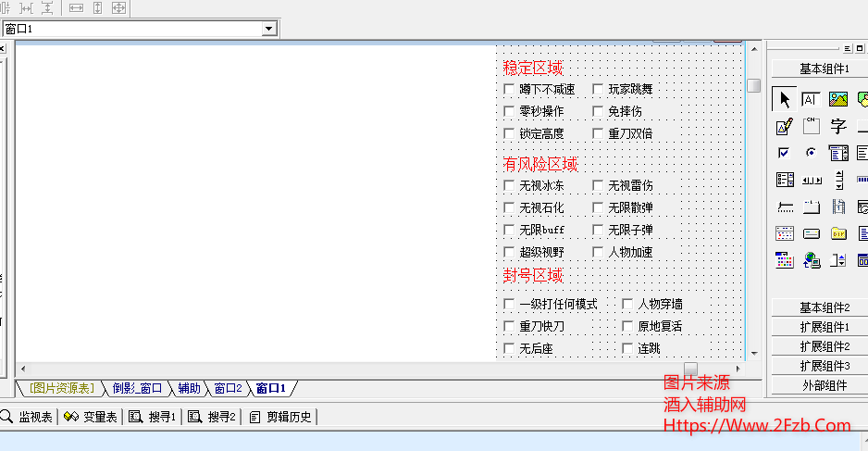Tick the 无视冰冻 checkbox

(509, 186)
